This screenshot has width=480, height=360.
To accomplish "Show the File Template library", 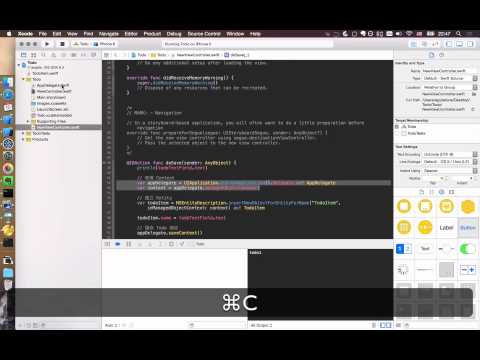I will pyautogui.click(x=421, y=192).
